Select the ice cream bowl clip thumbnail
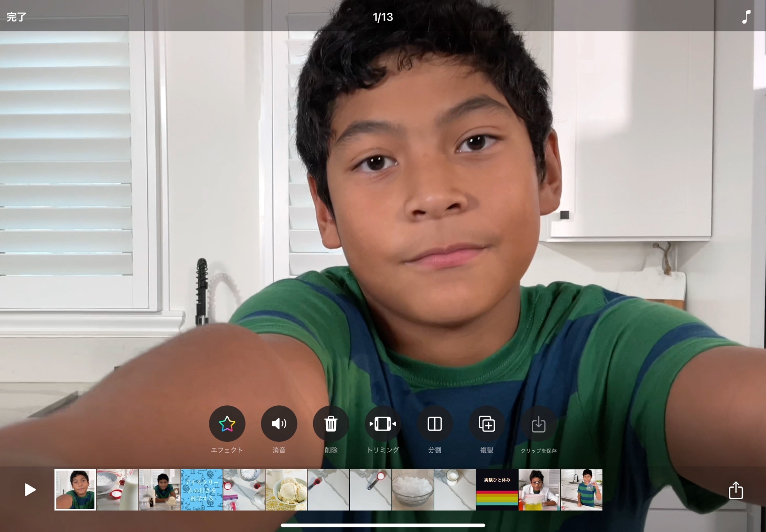 [x=286, y=490]
